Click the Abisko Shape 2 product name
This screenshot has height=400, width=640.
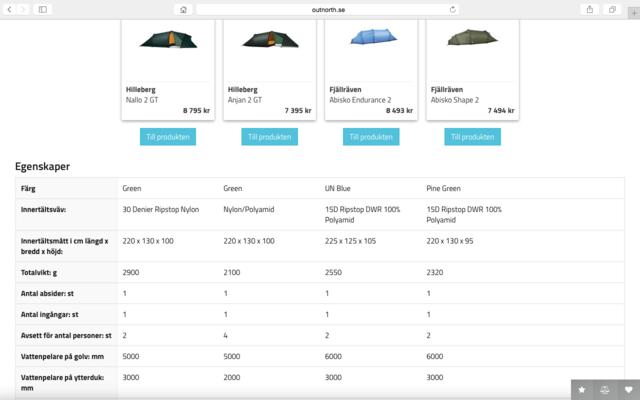(x=454, y=100)
